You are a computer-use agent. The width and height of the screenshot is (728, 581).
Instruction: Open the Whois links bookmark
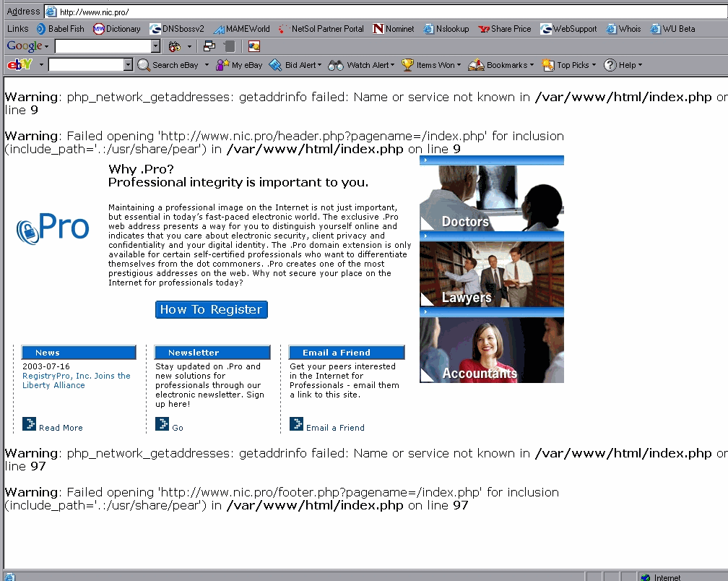623,29
